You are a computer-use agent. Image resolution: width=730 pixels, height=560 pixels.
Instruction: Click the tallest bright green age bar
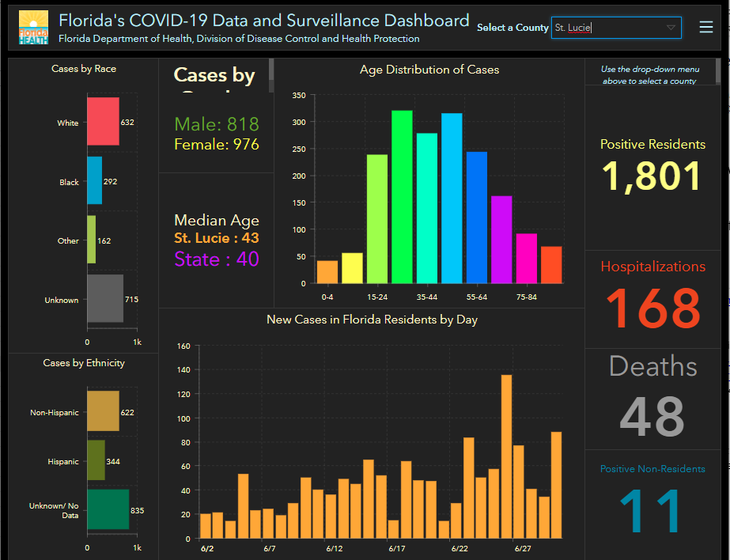[402, 197]
